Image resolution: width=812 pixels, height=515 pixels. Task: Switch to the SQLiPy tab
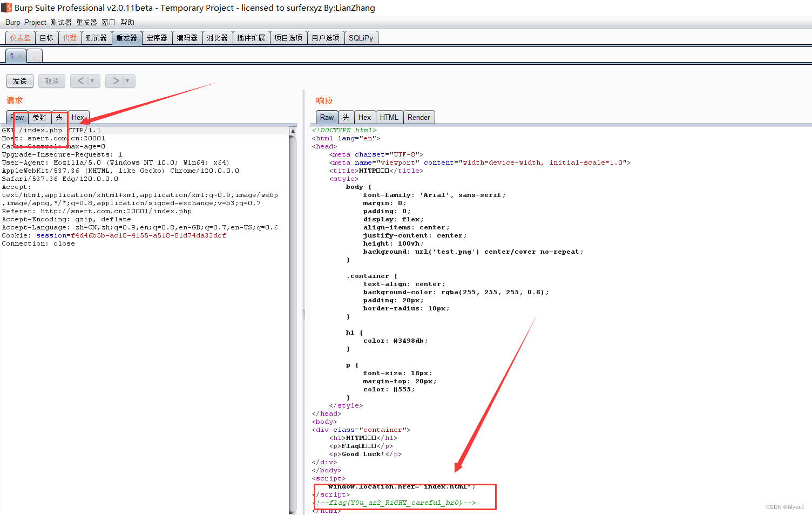coord(361,38)
